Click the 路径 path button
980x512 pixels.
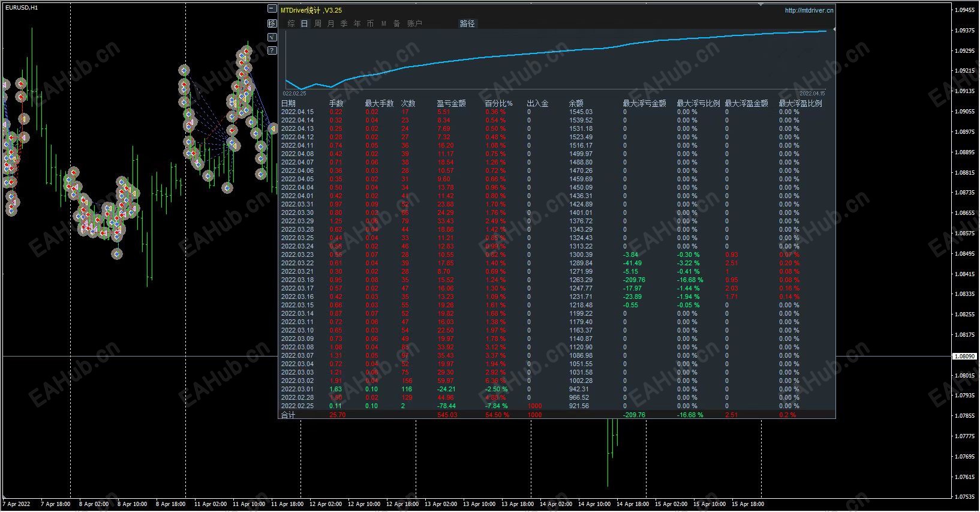click(x=467, y=23)
